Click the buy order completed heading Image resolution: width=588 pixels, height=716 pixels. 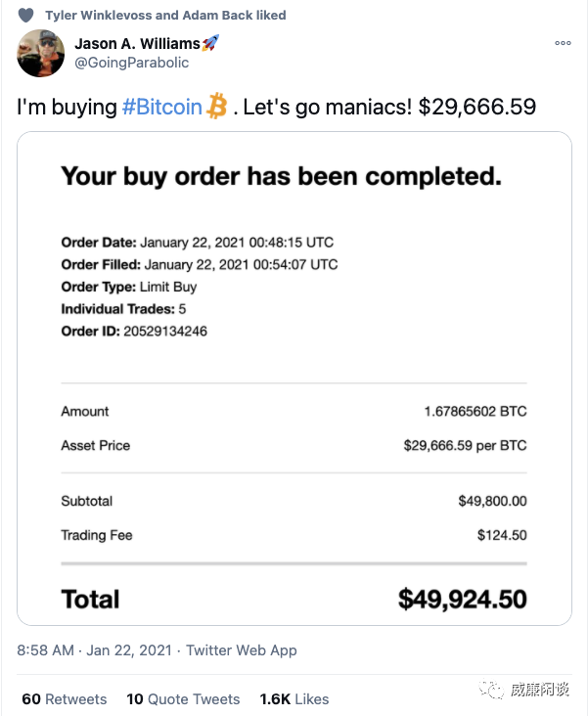[x=281, y=176]
